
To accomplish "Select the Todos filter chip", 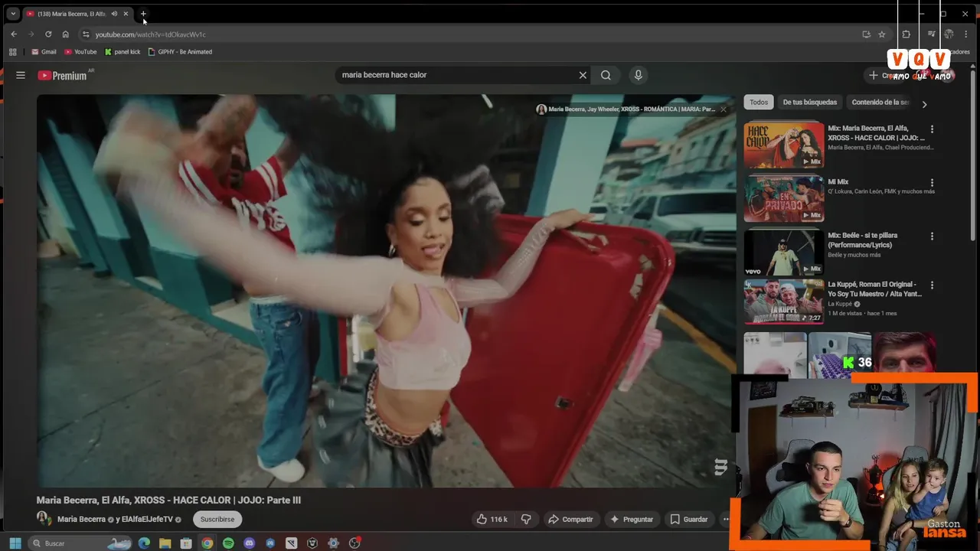I will coord(759,103).
